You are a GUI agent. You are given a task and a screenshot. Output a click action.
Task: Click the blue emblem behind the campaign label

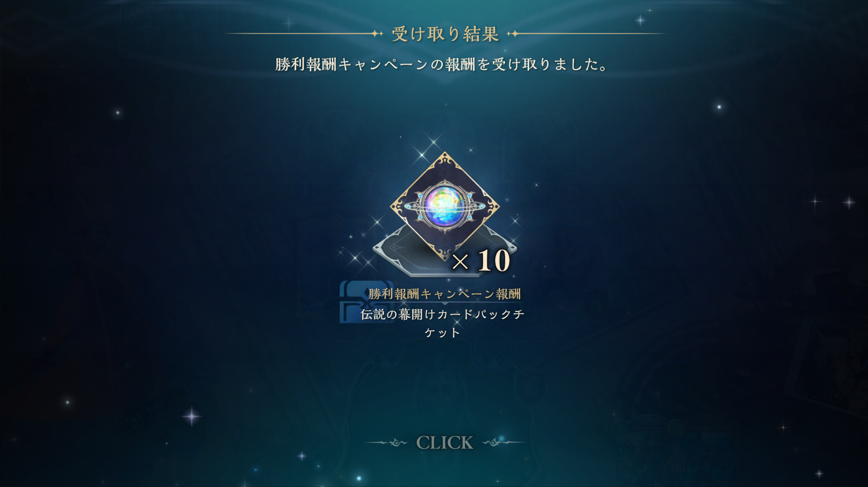tap(366, 302)
